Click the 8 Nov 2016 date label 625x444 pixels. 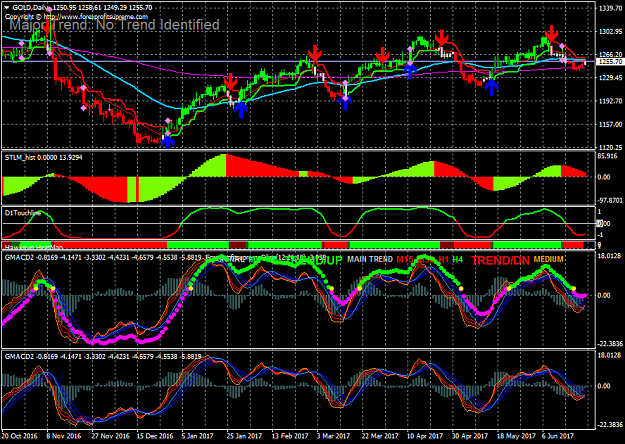[x=64, y=436]
